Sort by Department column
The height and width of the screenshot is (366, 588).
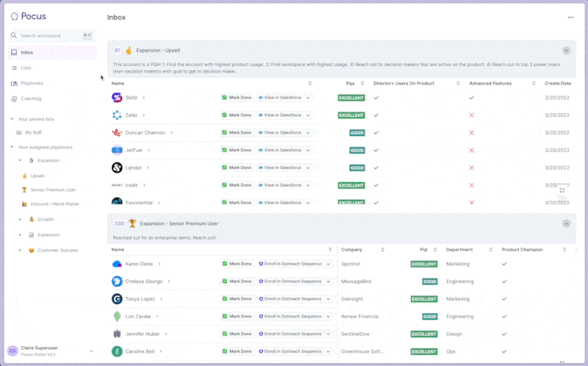click(x=490, y=250)
